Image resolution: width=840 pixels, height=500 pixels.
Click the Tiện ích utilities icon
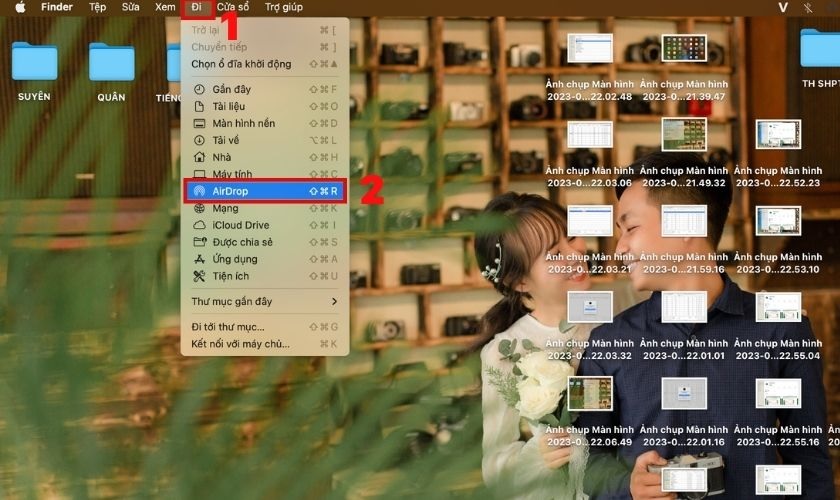pyautogui.click(x=199, y=276)
